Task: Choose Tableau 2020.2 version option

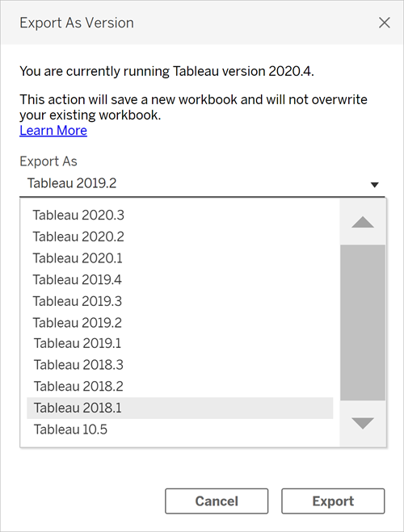Action: pos(180,237)
